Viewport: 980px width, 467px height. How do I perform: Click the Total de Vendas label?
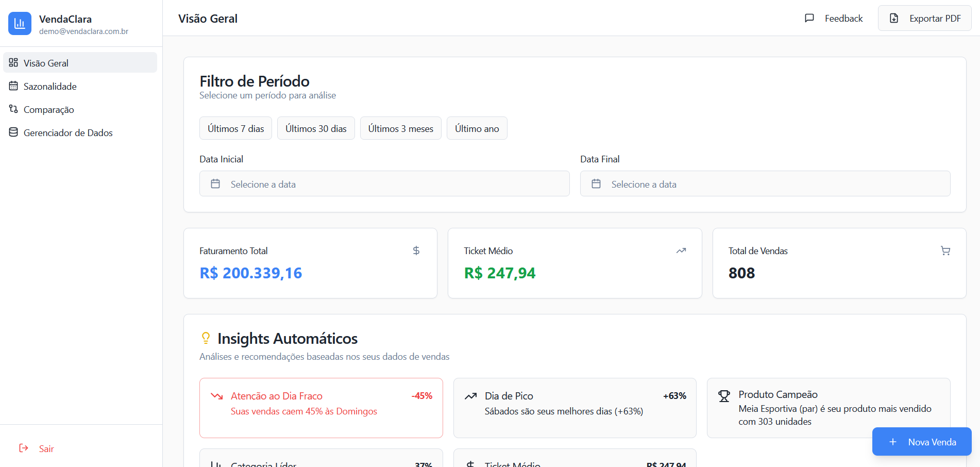click(x=758, y=251)
